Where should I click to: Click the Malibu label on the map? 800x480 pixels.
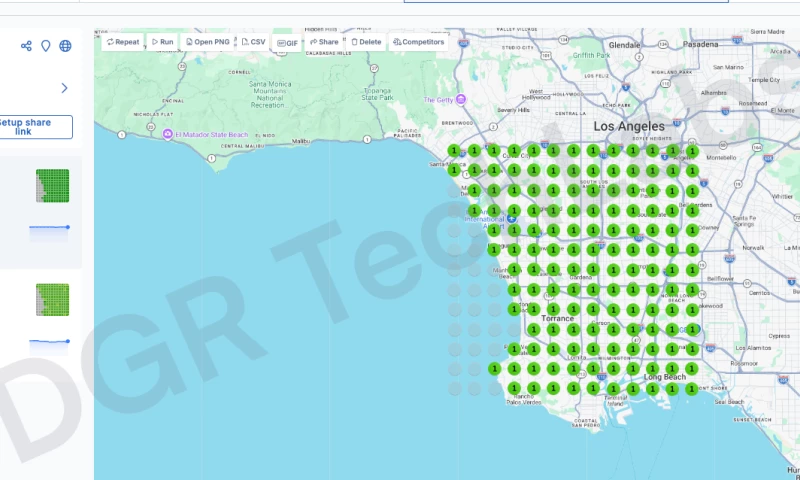tap(301, 141)
